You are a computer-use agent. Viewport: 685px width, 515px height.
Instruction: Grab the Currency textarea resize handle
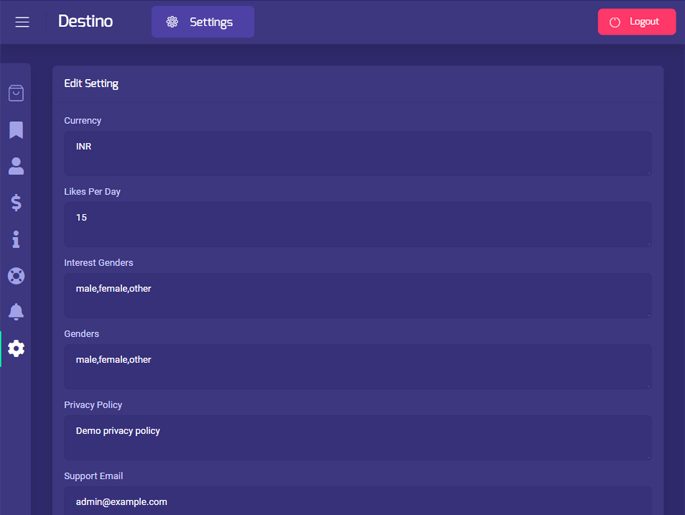point(648,172)
